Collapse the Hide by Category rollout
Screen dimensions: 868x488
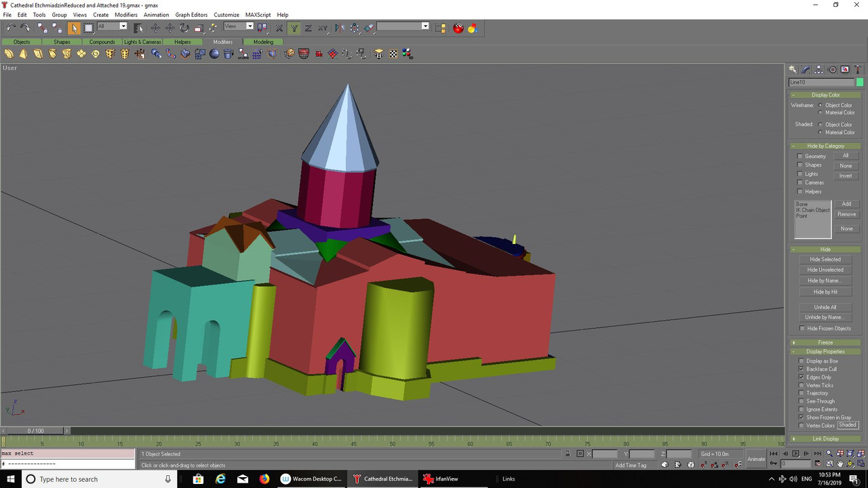click(x=825, y=146)
